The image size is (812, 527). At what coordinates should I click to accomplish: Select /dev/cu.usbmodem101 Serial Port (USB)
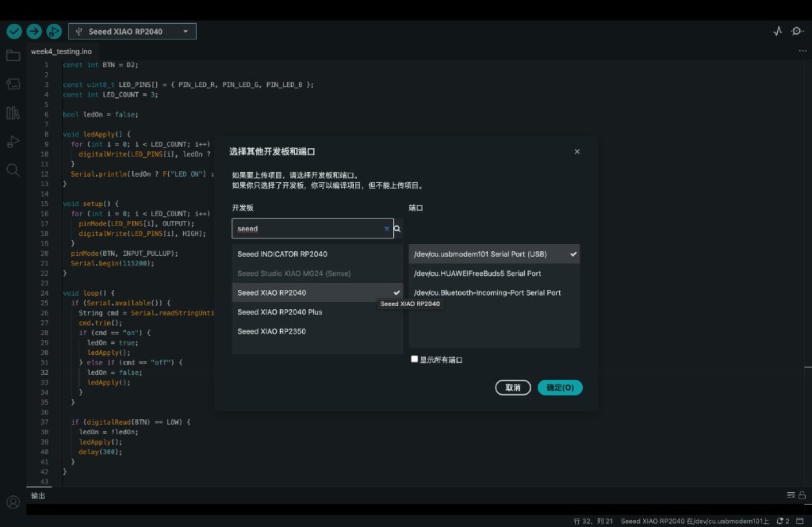[494, 254]
